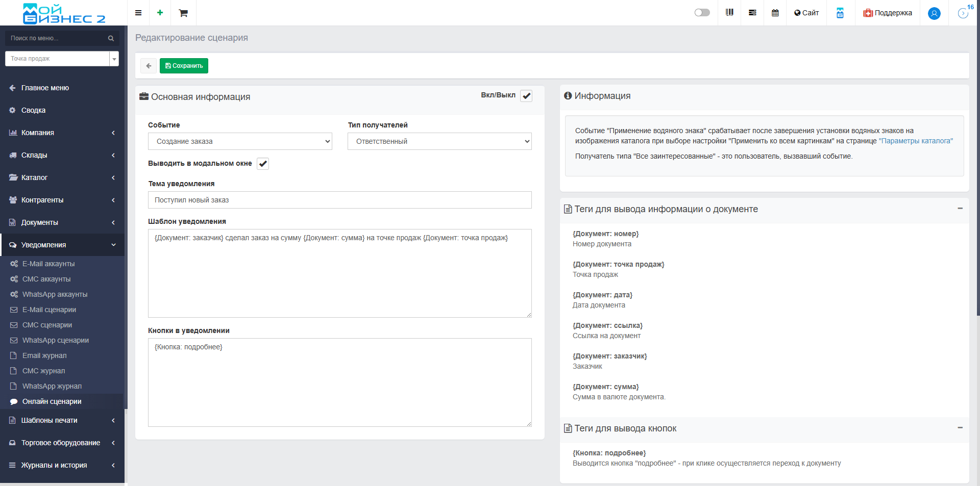Screen dimensions: 980x486
Task: Expand the Каталог sidebar menu
Action: (61, 177)
